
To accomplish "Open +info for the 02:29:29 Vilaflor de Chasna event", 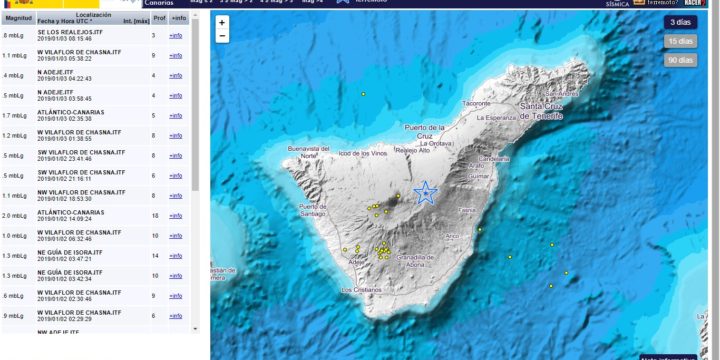I will click(x=175, y=316).
